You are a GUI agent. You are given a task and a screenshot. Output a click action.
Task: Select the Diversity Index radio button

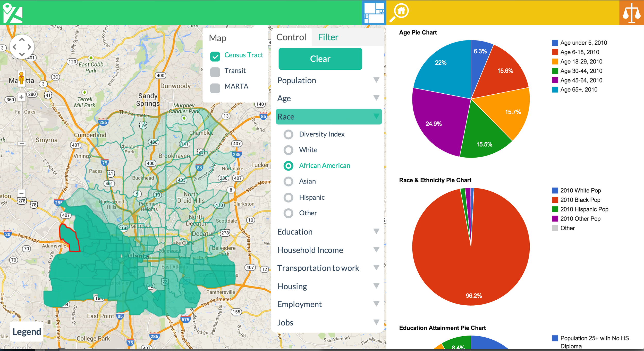pyautogui.click(x=288, y=134)
